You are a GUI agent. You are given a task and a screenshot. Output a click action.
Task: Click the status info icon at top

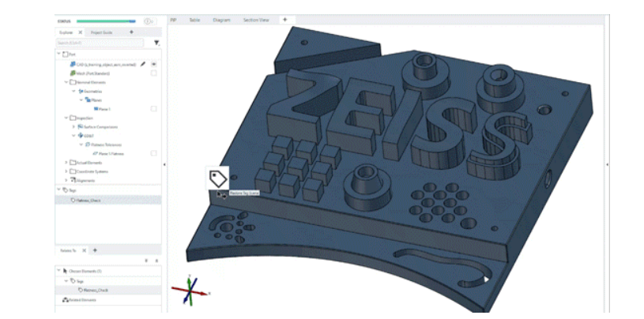click(148, 21)
